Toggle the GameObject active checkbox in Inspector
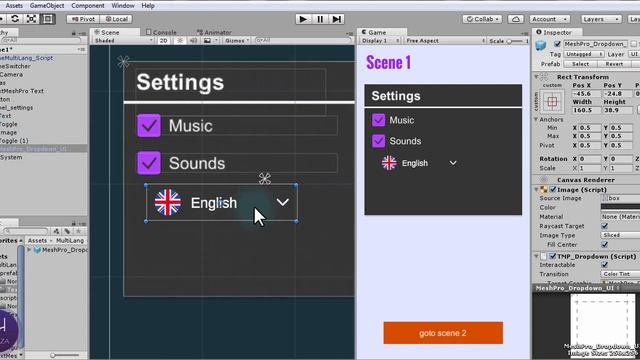Screen dimensions: 640x360 [557, 44]
